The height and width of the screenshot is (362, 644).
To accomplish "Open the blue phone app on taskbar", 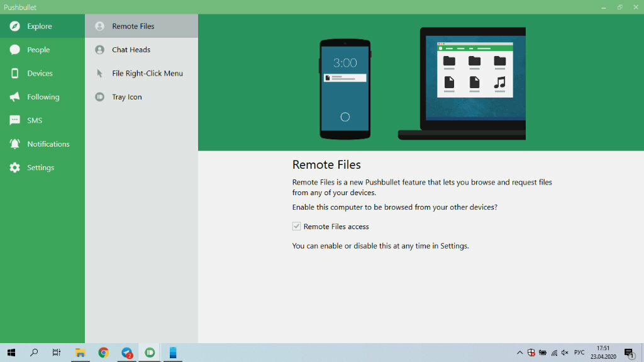I will point(173,353).
